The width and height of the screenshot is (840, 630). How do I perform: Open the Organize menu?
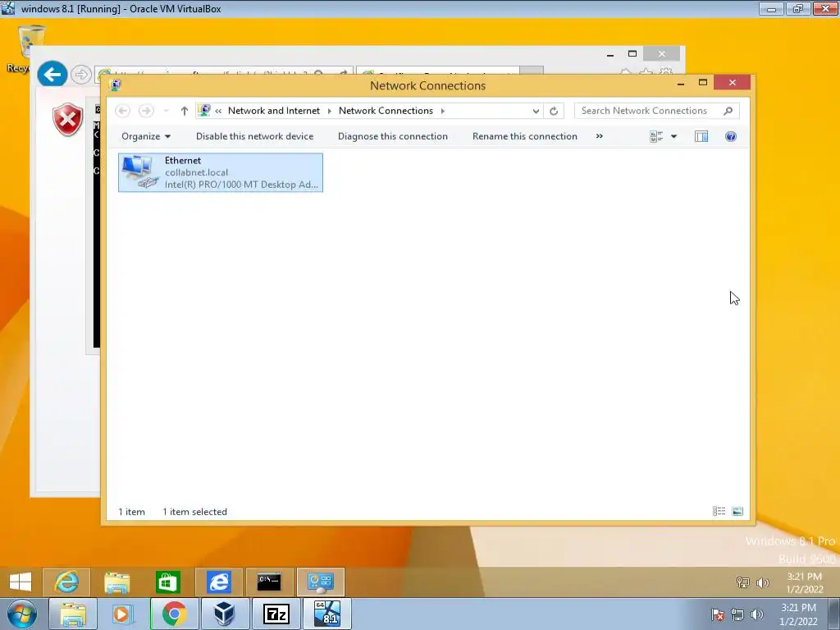[146, 137]
